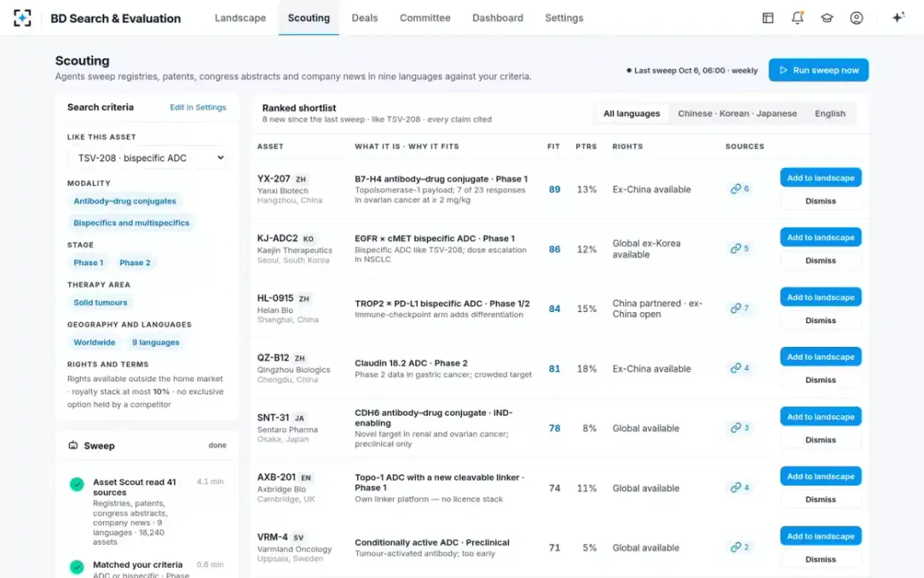Go to the Committee tab

click(425, 18)
